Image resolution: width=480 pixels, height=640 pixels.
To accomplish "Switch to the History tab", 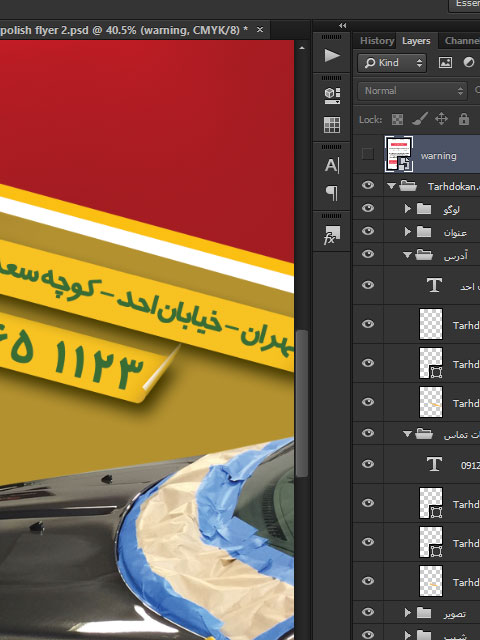I will click(x=377, y=41).
